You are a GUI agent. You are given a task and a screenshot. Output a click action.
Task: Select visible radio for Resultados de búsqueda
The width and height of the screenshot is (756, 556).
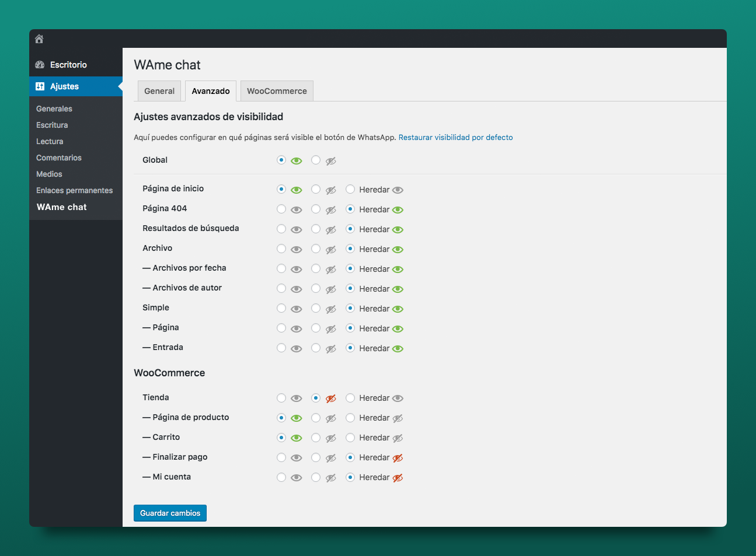(281, 229)
